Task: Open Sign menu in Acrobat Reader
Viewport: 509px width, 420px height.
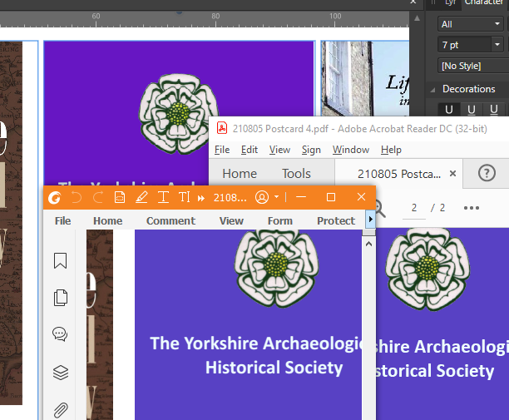Action: [x=311, y=150]
